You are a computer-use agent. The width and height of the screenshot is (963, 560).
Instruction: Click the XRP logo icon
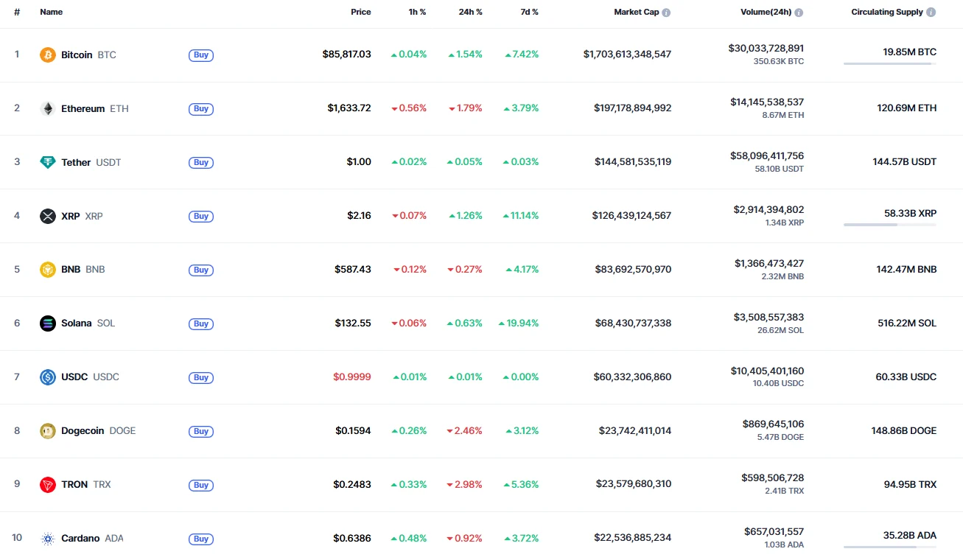tap(48, 216)
